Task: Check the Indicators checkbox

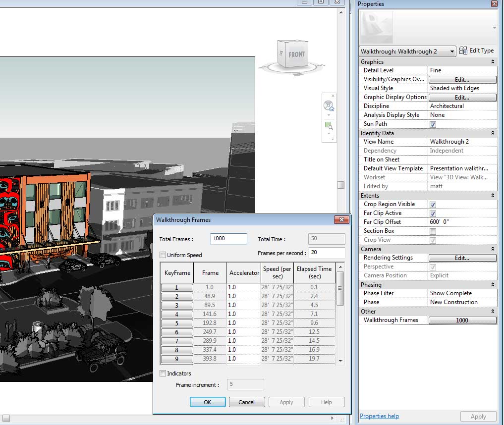Action: 163,373
